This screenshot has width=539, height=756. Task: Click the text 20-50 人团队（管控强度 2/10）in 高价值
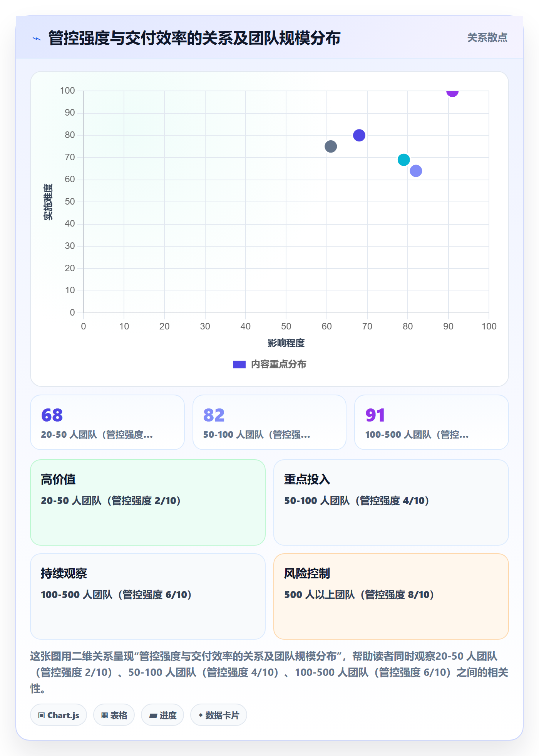click(111, 501)
